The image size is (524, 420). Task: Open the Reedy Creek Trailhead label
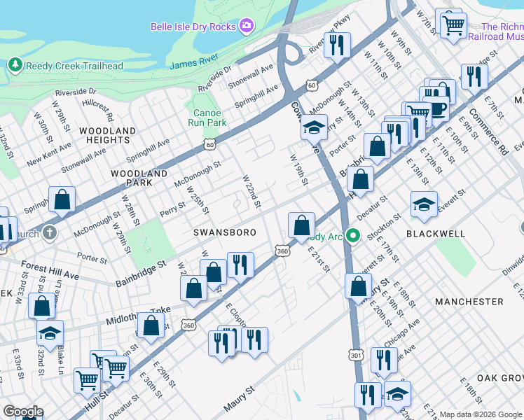pos(74,66)
